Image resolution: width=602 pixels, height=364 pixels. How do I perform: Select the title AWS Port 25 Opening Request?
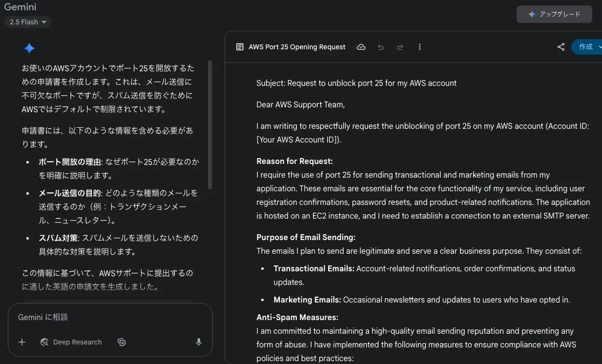[296, 47]
